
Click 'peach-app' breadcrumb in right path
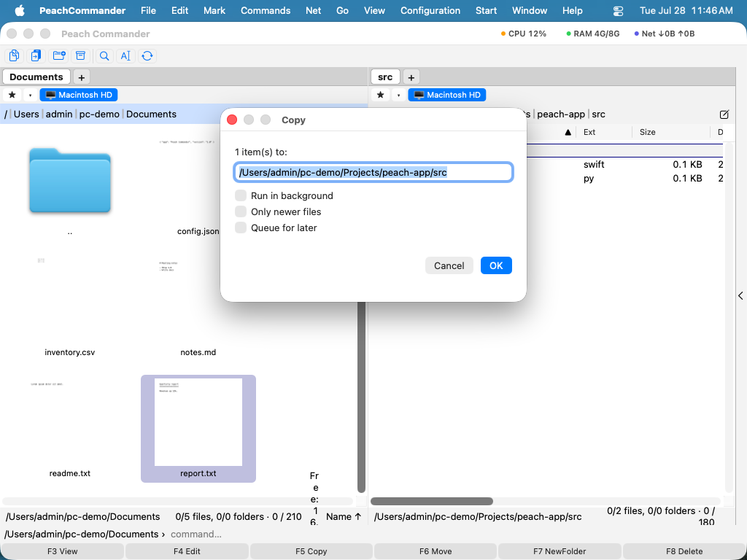tap(561, 114)
